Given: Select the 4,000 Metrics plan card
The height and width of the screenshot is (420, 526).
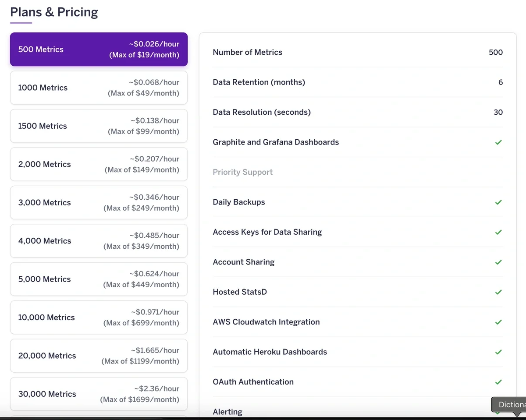Looking at the screenshot, I should pyautogui.click(x=99, y=241).
